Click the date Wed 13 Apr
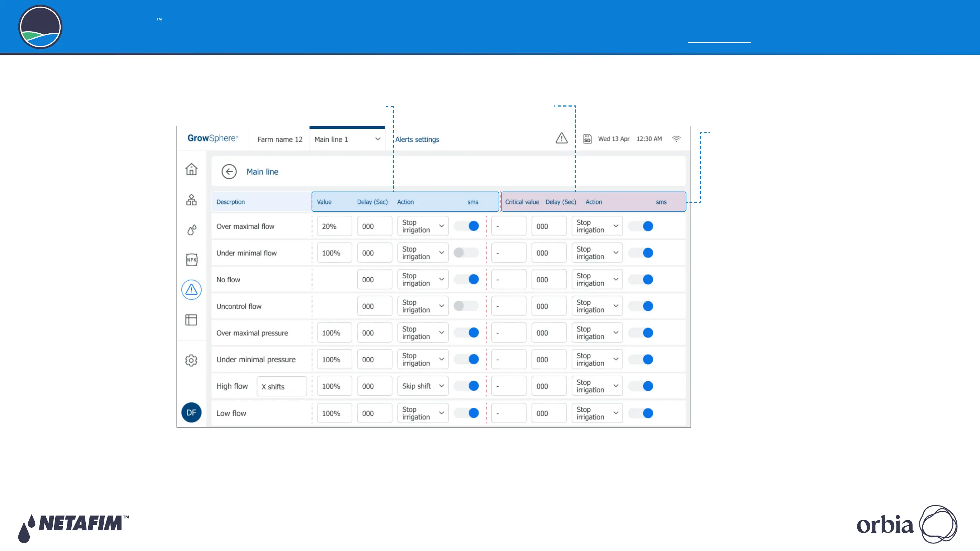Screen dimensions: 980x551 tap(614, 139)
